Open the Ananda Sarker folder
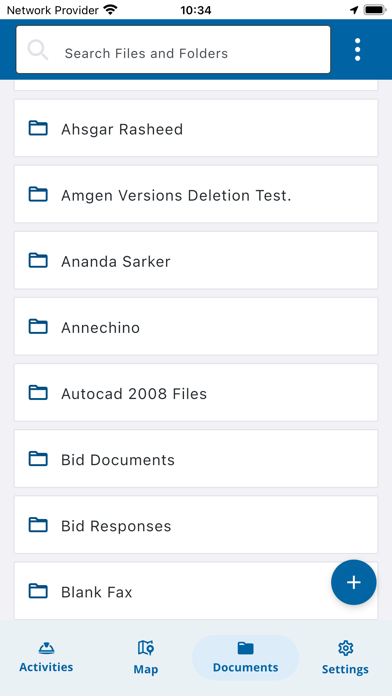This screenshot has height=696, width=392. pyautogui.click(x=196, y=260)
